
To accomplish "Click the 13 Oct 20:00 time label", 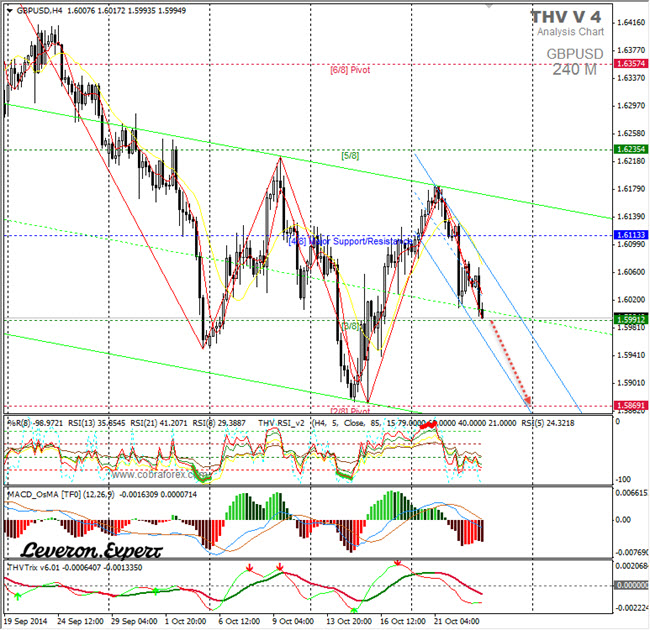I will pyautogui.click(x=349, y=621).
